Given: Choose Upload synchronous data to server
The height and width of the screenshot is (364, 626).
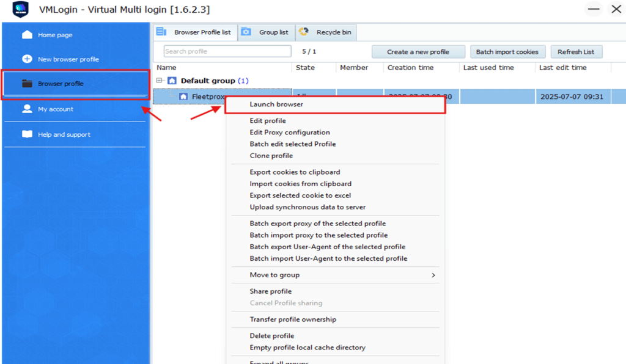Looking at the screenshot, I should 307,207.
